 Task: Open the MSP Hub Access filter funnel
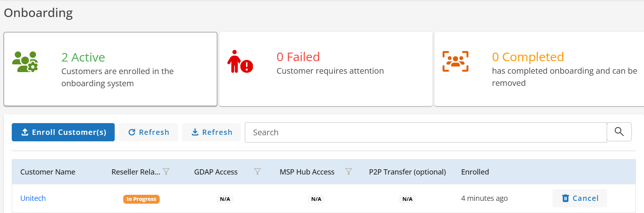349,172
